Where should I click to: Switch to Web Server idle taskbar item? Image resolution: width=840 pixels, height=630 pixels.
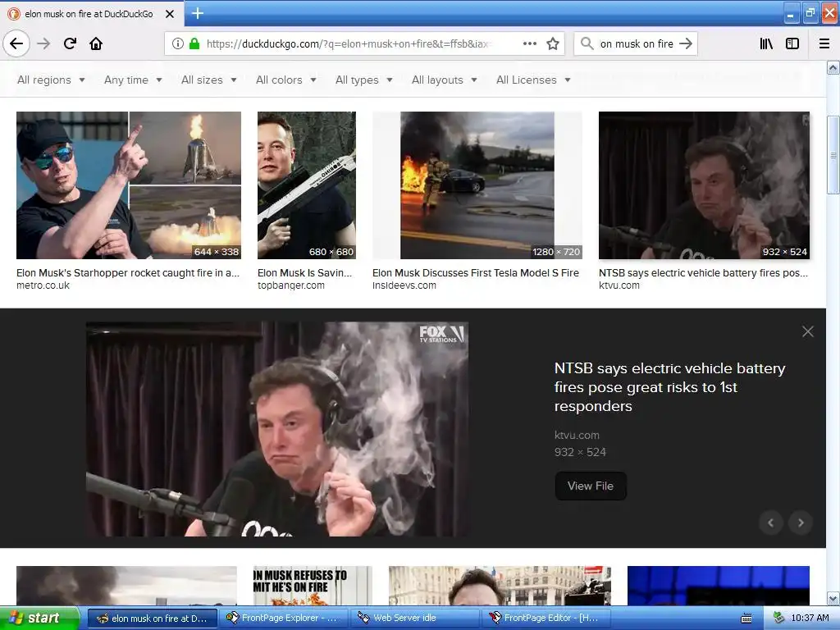pyautogui.click(x=414, y=619)
